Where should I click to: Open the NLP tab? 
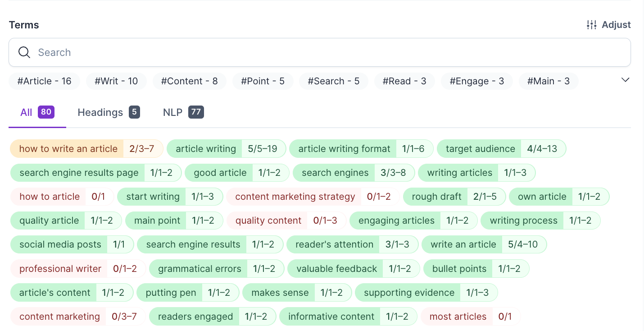coord(183,112)
